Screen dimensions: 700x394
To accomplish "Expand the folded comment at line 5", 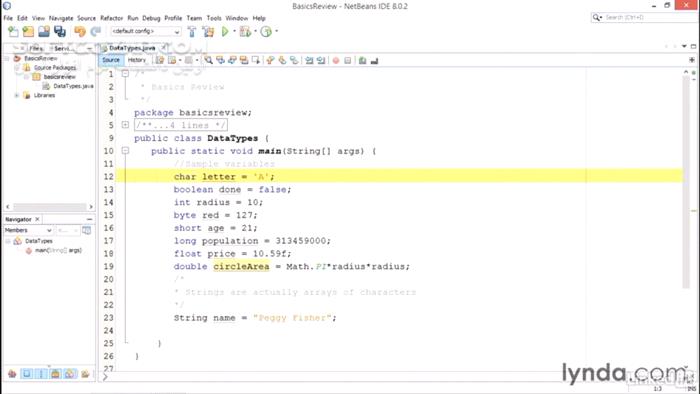I will 125,125.
